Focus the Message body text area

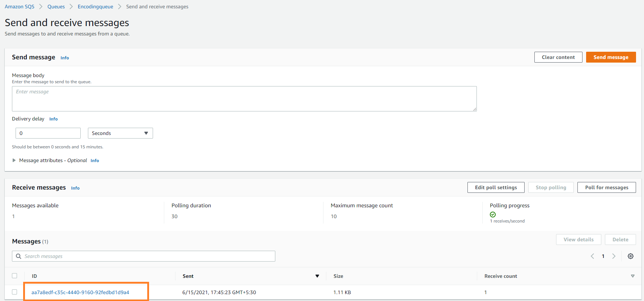tap(244, 99)
